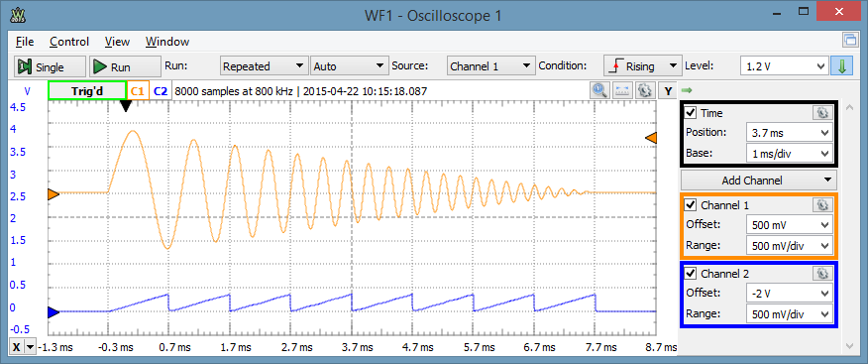Click the orange trigger level marker at right
868x364 pixels.
[652, 138]
